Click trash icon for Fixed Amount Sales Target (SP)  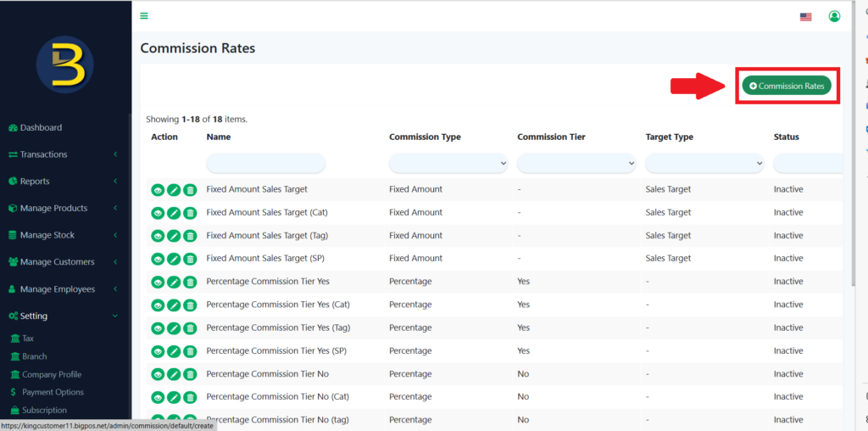pos(190,259)
